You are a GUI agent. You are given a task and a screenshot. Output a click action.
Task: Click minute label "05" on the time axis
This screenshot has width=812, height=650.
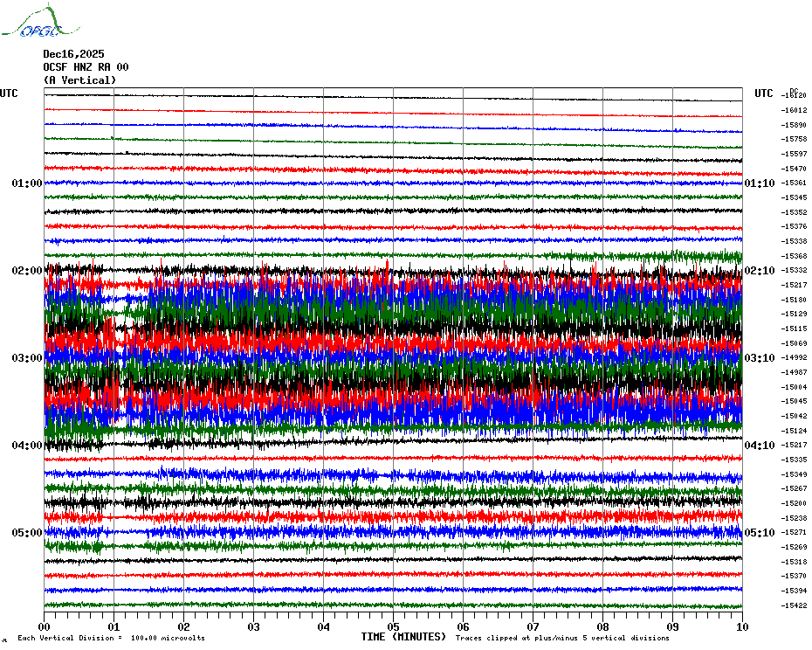coord(393,626)
